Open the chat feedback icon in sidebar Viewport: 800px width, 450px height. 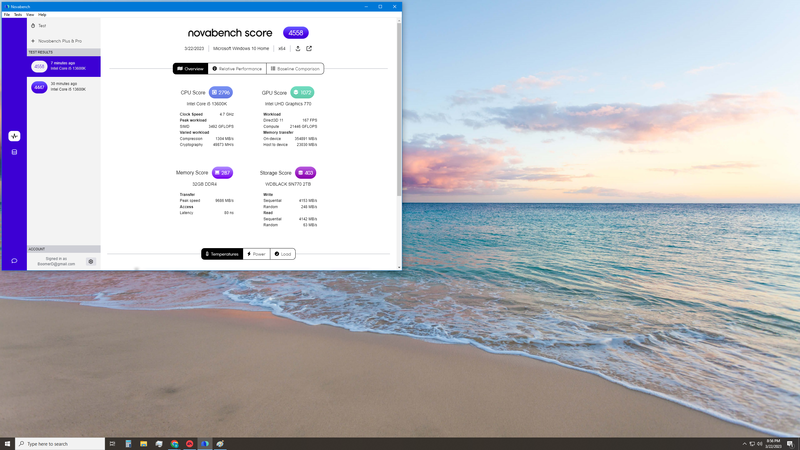coord(14,261)
